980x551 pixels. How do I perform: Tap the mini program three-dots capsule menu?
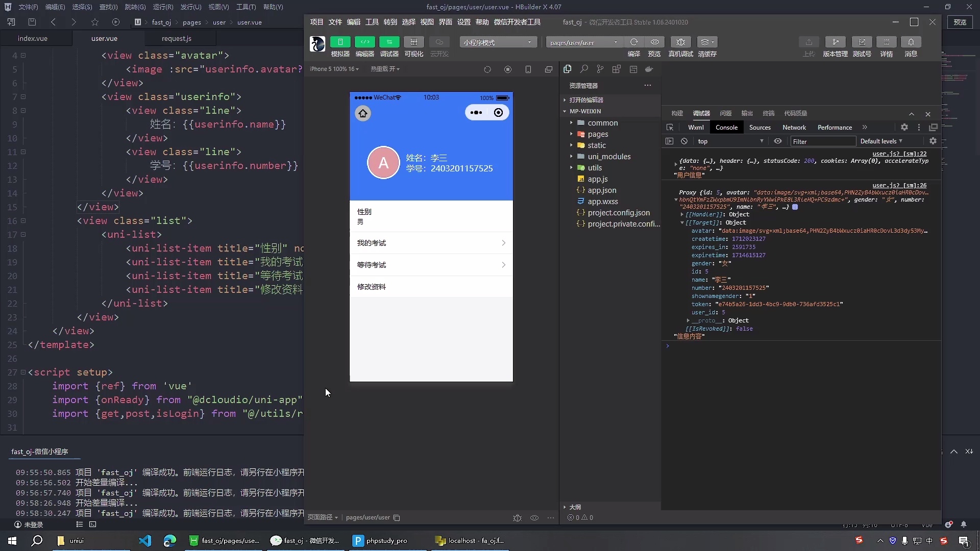pyautogui.click(x=476, y=113)
